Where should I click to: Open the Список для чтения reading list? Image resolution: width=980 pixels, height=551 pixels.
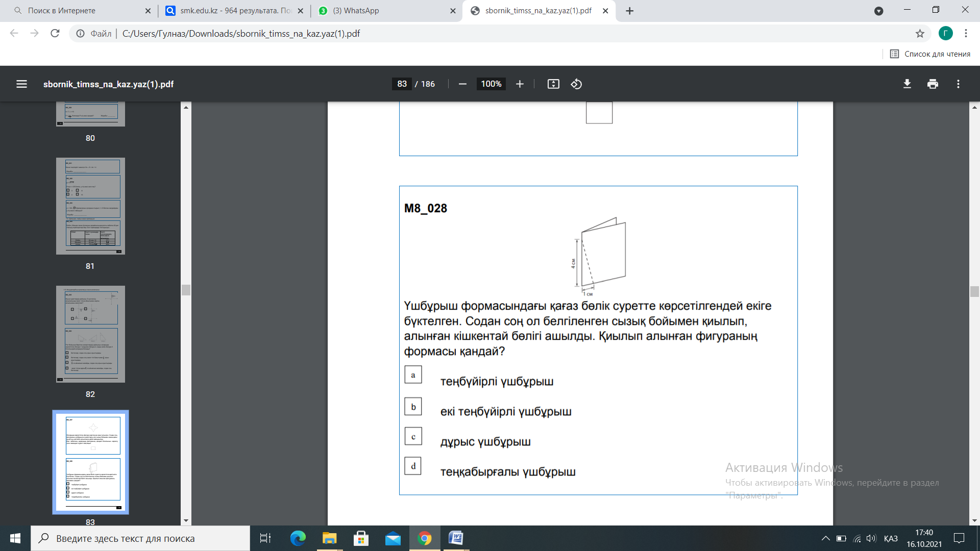coord(930,54)
